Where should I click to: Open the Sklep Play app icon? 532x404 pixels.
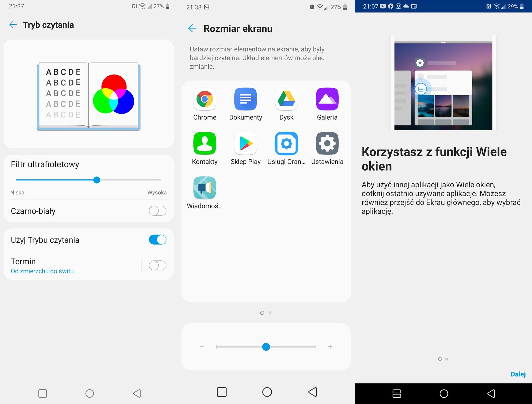pos(245,143)
